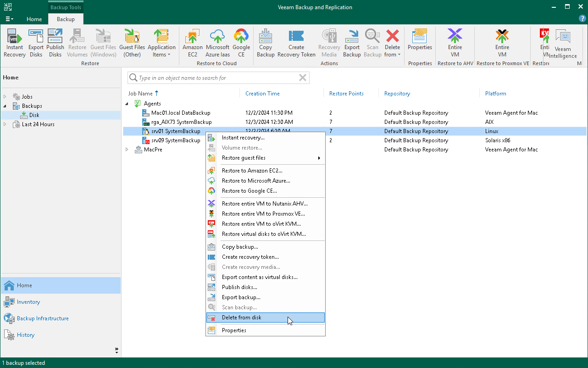Expand the MacPre backup node
The height and width of the screenshot is (368, 588).
[x=127, y=149]
